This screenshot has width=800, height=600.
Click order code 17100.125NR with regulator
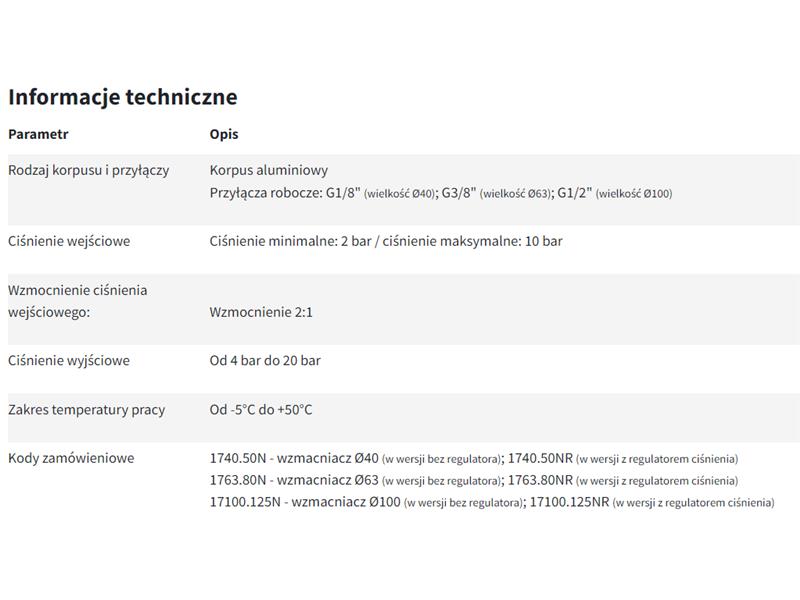(x=569, y=502)
